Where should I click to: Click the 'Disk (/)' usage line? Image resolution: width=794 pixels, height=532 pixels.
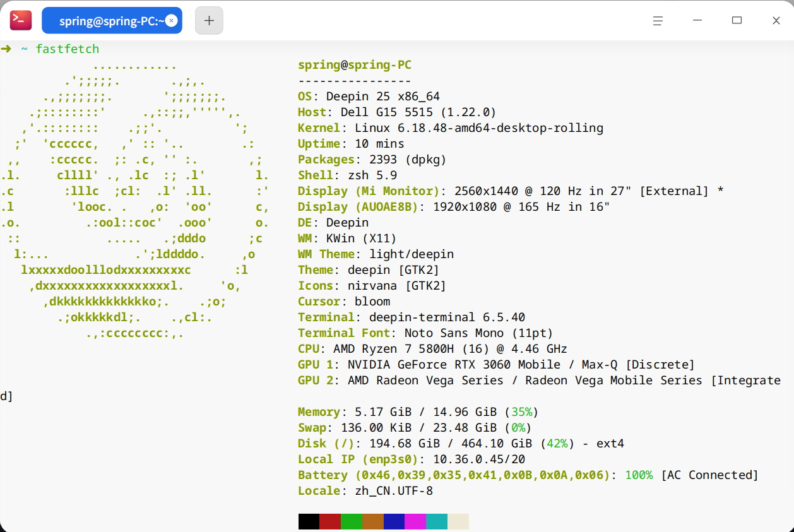pyautogui.click(x=461, y=444)
